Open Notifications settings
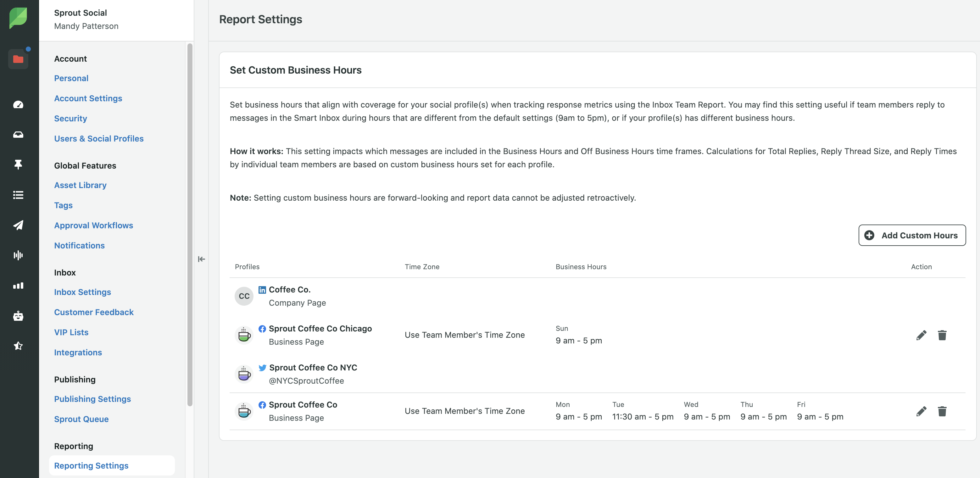This screenshot has width=980, height=478. coord(79,246)
